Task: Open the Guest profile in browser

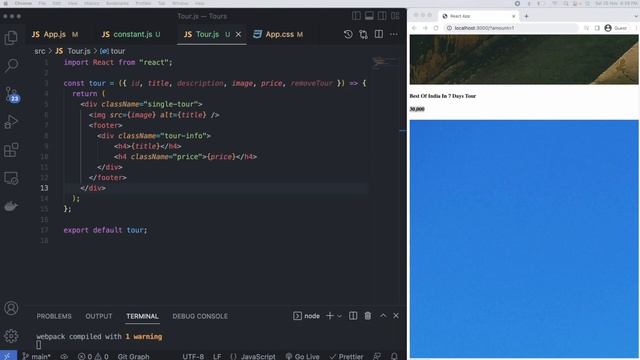Action: (x=616, y=28)
